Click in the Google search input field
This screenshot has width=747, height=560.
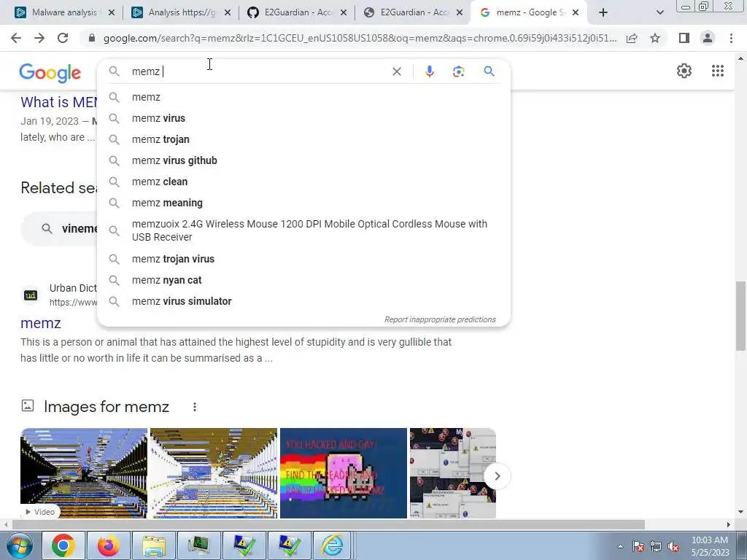258,71
